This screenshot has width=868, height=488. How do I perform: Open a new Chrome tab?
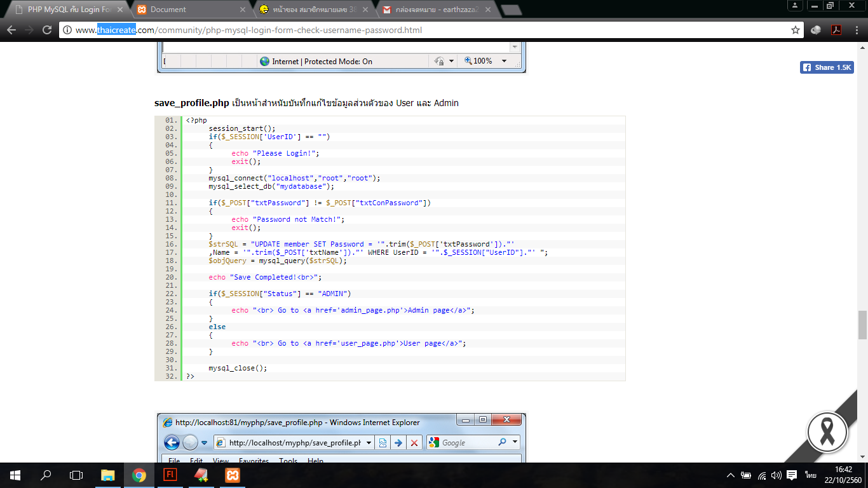(x=512, y=10)
